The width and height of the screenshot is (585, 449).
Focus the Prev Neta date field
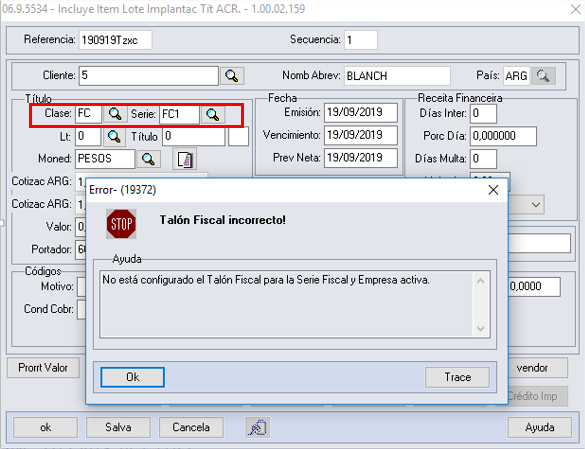point(361,158)
